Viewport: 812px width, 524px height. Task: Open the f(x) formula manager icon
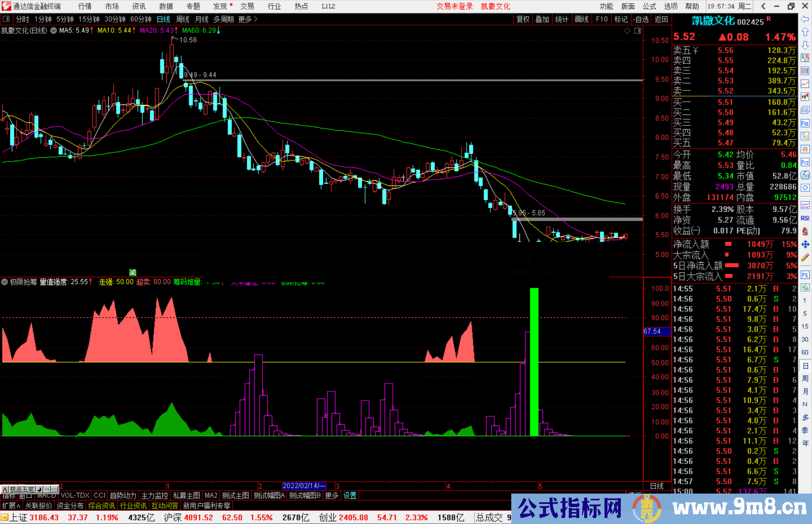pyautogui.click(x=805, y=175)
